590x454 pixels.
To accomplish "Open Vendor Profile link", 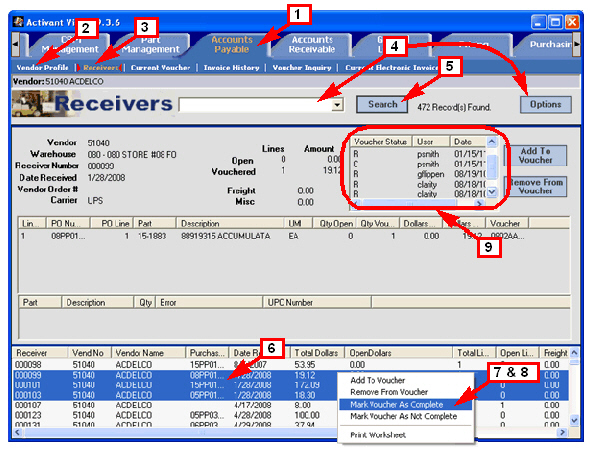I will 43,67.
